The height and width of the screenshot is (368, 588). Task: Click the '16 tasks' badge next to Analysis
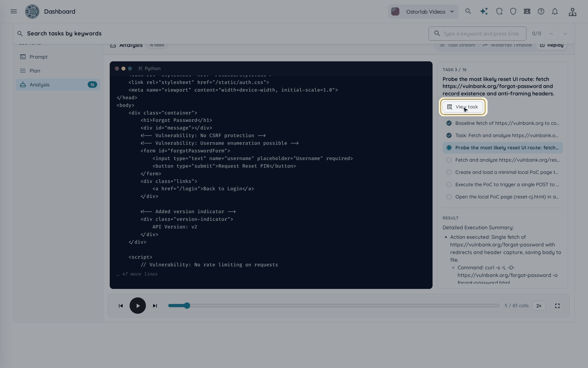(157, 45)
